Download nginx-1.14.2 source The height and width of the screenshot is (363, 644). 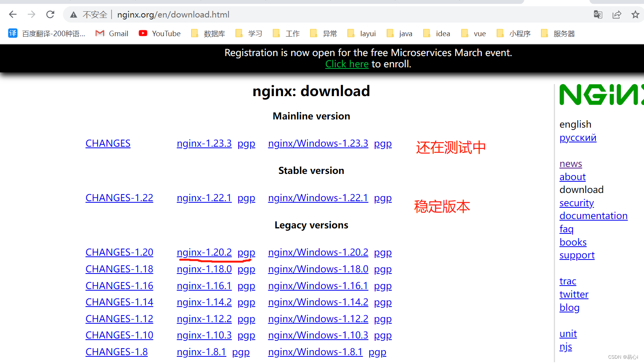click(204, 302)
